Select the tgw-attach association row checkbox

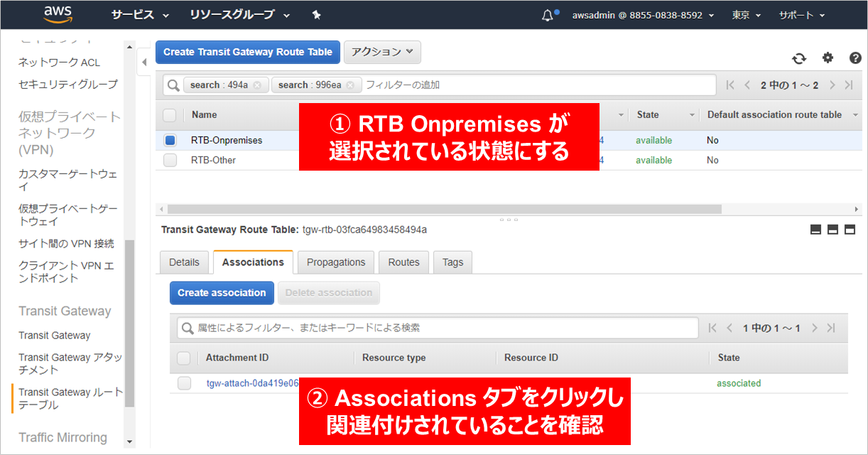coord(184,383)
